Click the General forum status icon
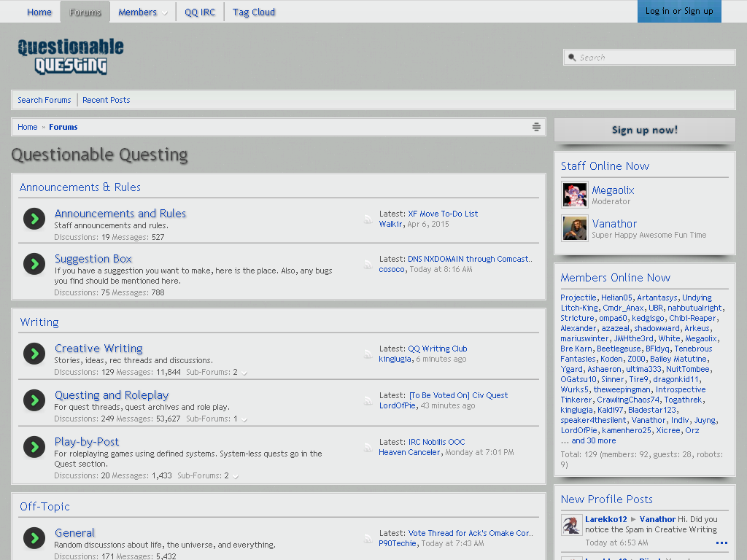Viewport: 747px width, 560px height. coord(34,537)
